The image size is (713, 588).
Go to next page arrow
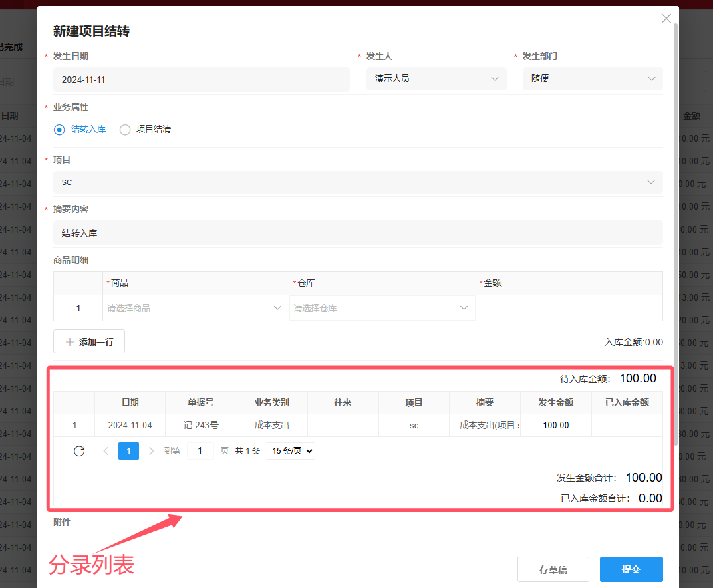point(151,451)
